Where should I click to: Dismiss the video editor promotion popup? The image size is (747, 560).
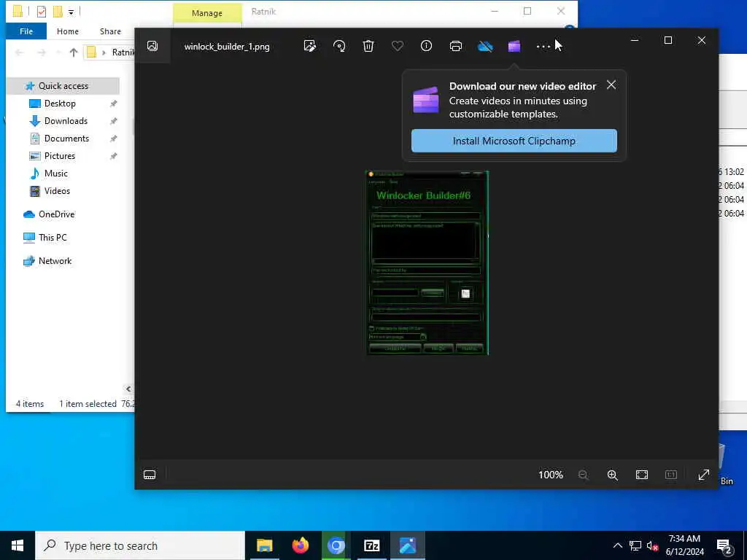611,85
